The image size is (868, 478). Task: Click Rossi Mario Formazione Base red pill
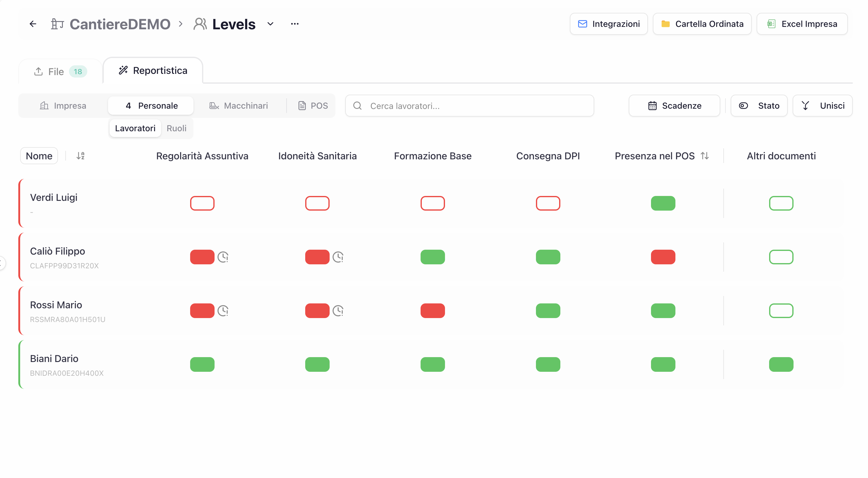coord(433,311)
